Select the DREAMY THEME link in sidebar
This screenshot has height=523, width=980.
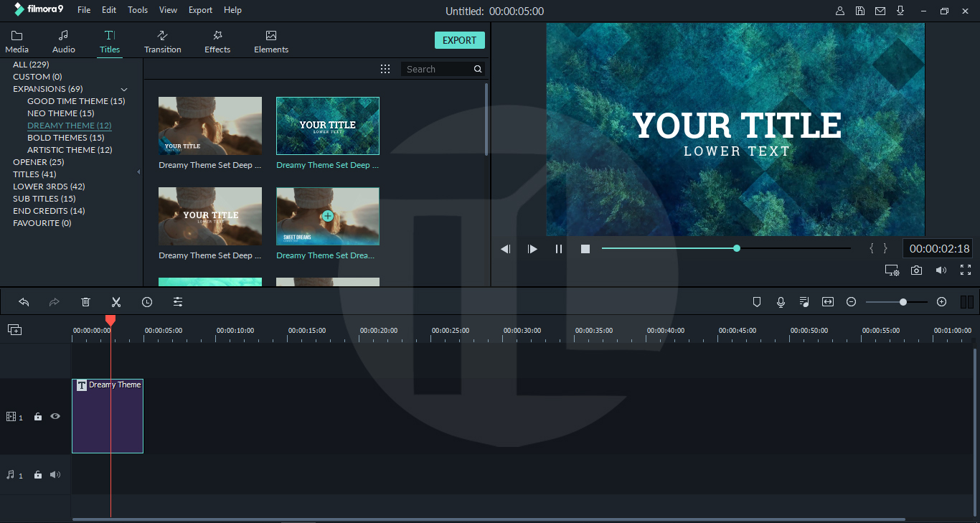69,125
